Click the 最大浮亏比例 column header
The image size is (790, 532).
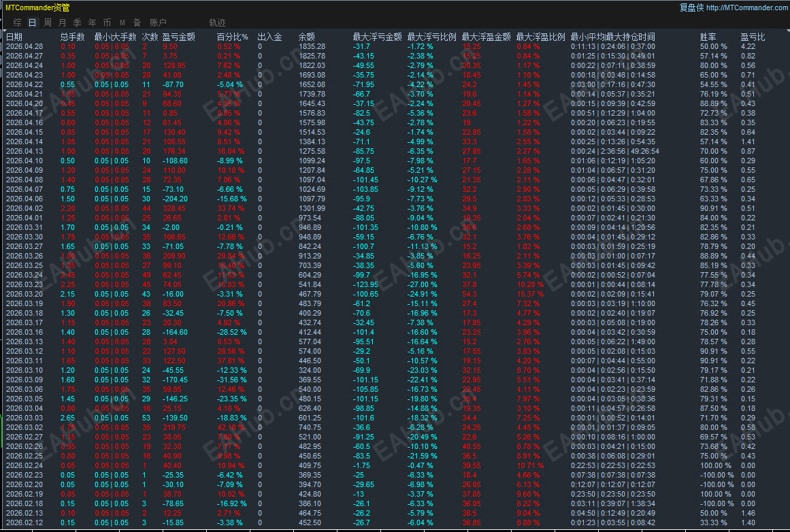click(432, 37)
